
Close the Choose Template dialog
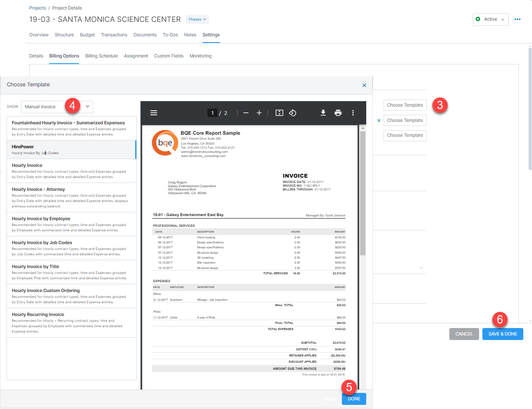point(364,85)
